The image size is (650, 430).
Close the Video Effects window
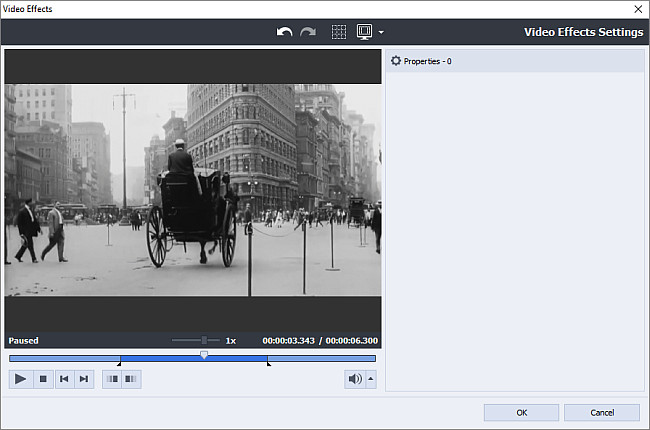tap(638, 9)
